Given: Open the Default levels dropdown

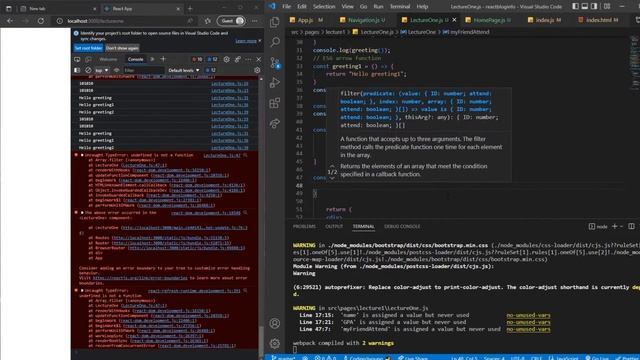Looking at the screenshot, I should [184, 70].
